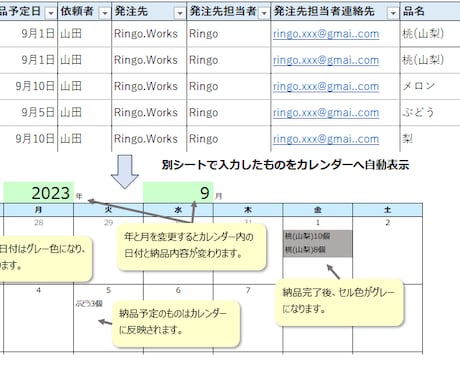Open the 発注先 column filter dropdown
Screen dimensions: 460x380
(x=180, y=13)
